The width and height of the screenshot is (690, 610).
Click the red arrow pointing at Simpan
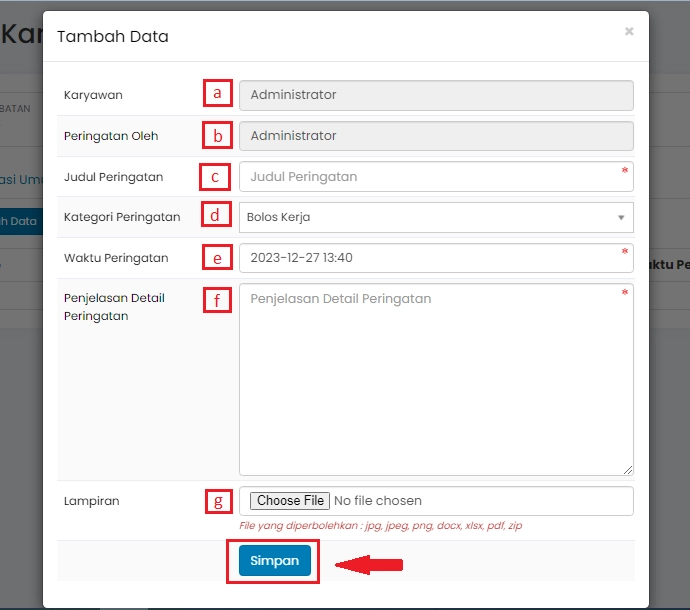point(368,566)
